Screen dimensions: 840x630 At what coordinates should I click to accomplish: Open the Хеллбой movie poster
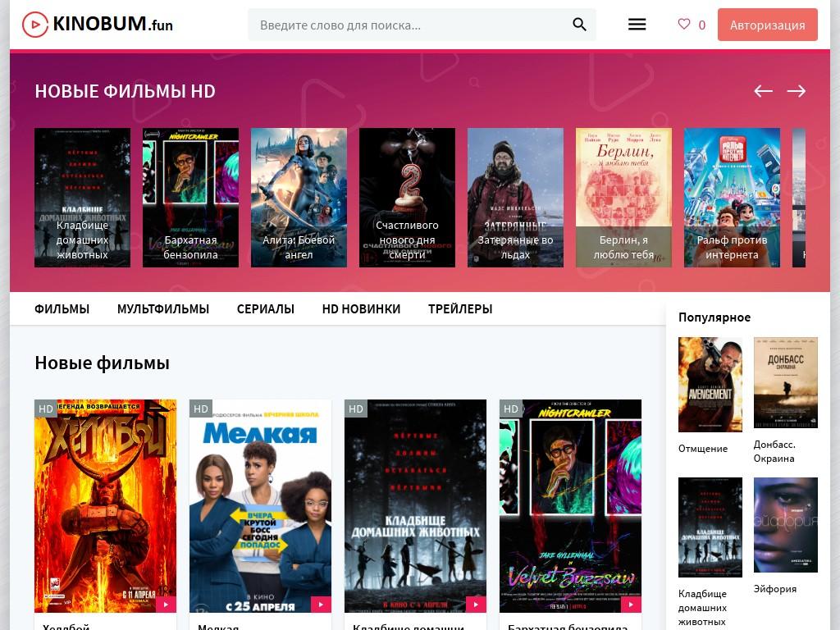coord(106,505)
